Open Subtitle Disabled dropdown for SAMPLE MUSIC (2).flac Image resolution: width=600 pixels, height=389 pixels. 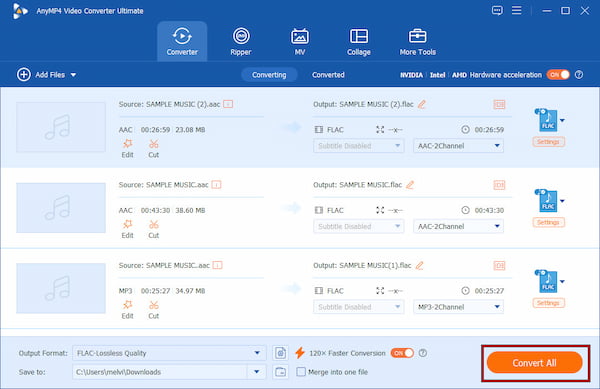[359, 146]
